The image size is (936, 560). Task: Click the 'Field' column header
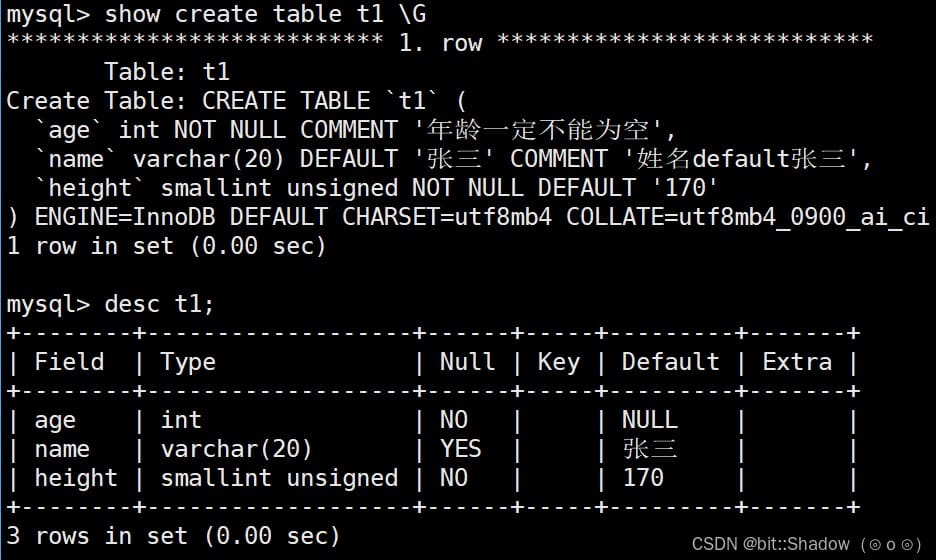tap(69, 362)
